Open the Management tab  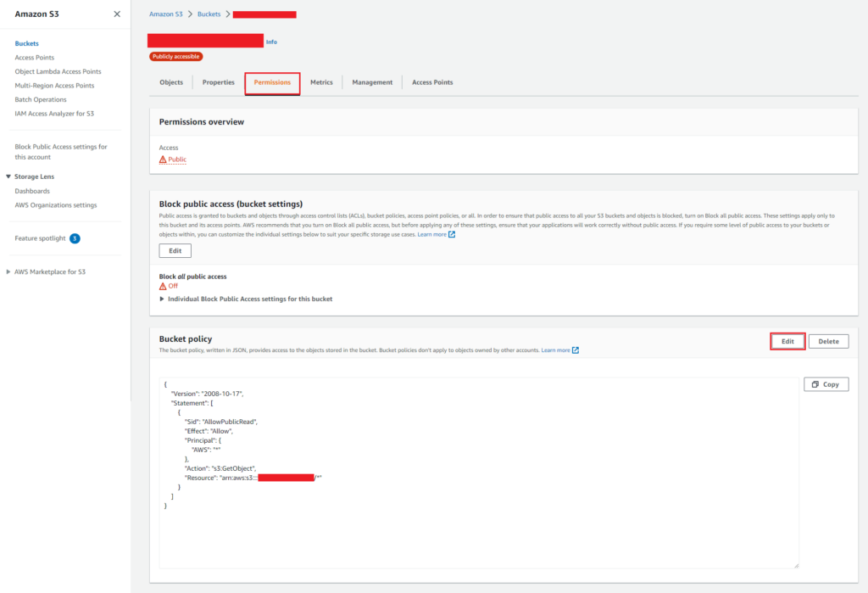coord(372,82)
